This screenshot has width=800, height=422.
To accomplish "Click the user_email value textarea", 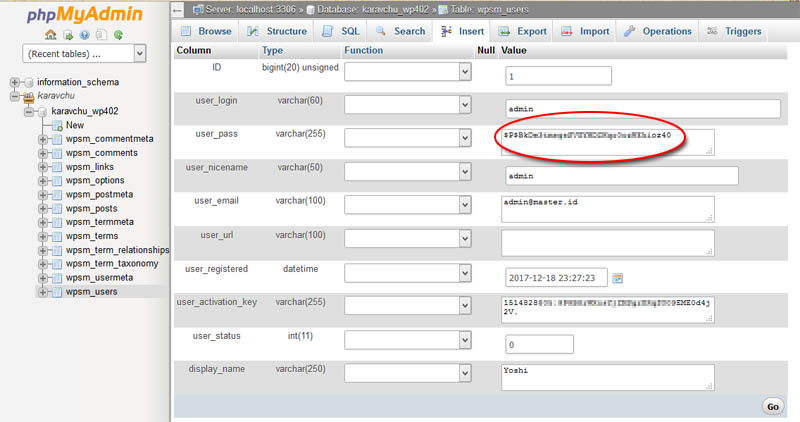I will [x=608, y=209].
